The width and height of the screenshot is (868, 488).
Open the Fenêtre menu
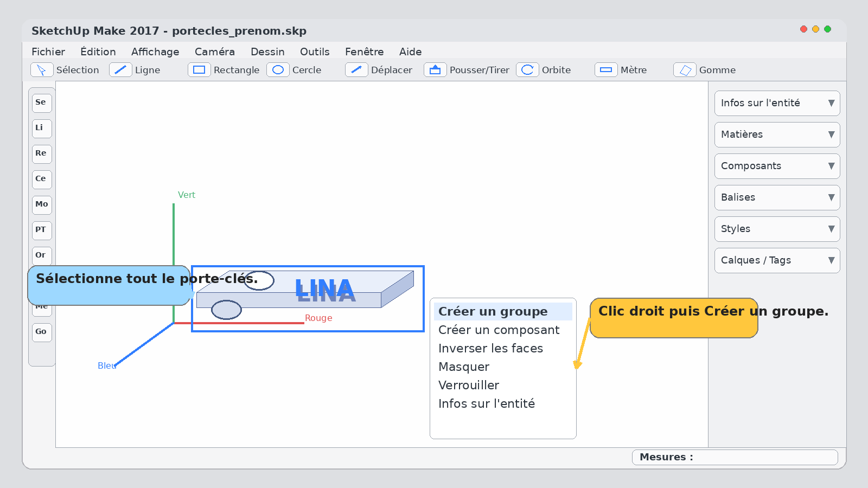(x=365, y=52)
